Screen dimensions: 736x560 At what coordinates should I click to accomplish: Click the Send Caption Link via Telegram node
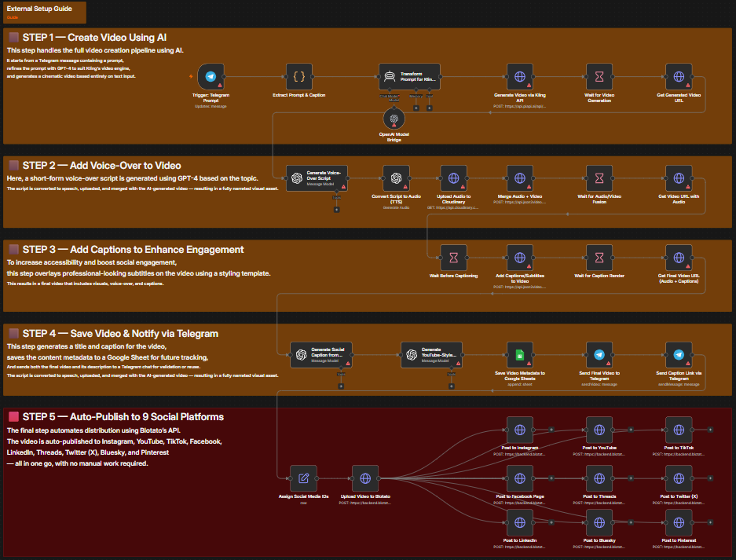[x=679, y=355]
